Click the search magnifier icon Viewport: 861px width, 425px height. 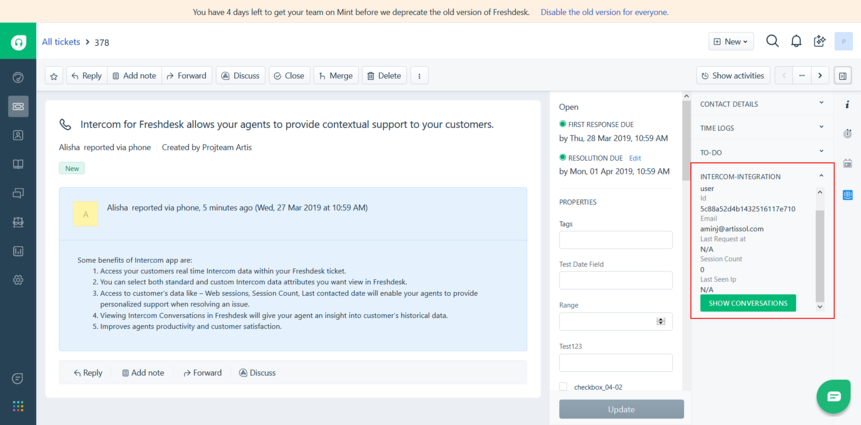point(772,41)
